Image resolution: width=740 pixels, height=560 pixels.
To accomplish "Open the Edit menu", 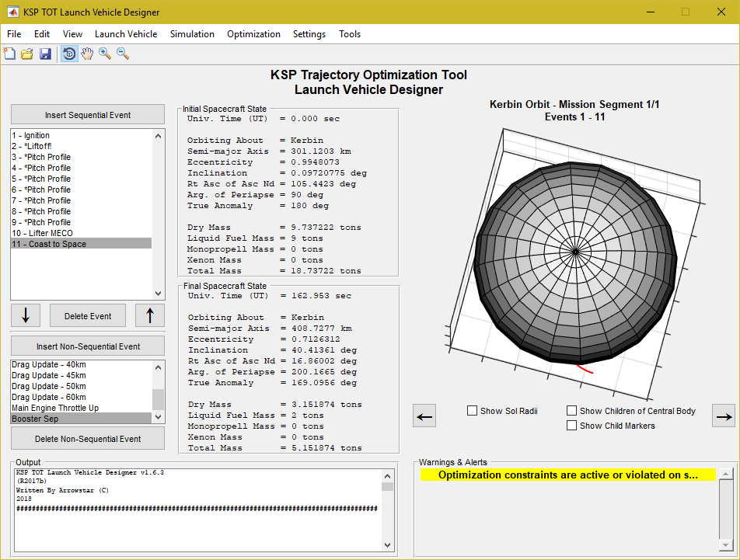I will point(41,34).
